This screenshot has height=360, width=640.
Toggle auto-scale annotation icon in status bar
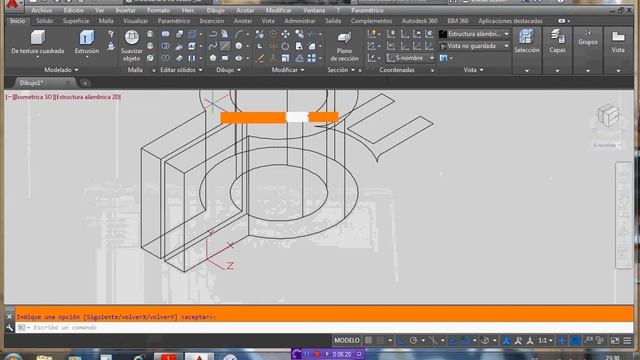click(518, 340)
